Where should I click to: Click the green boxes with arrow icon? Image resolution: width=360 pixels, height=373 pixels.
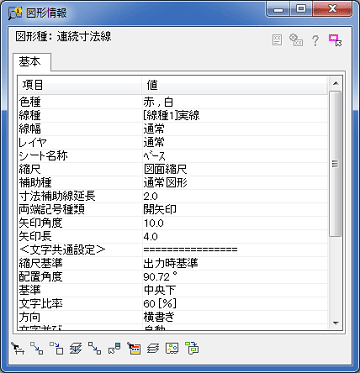pyautogui.click(x=192, y=348)
